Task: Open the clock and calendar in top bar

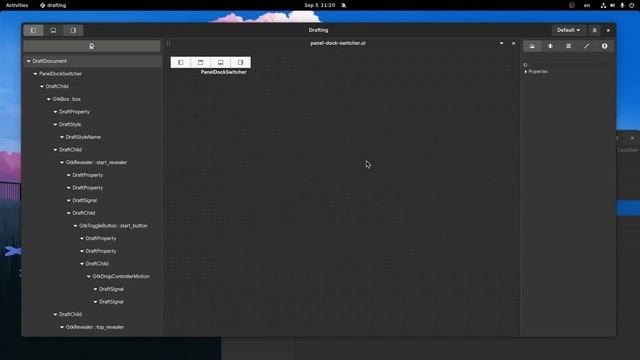Action: (320, 5)
